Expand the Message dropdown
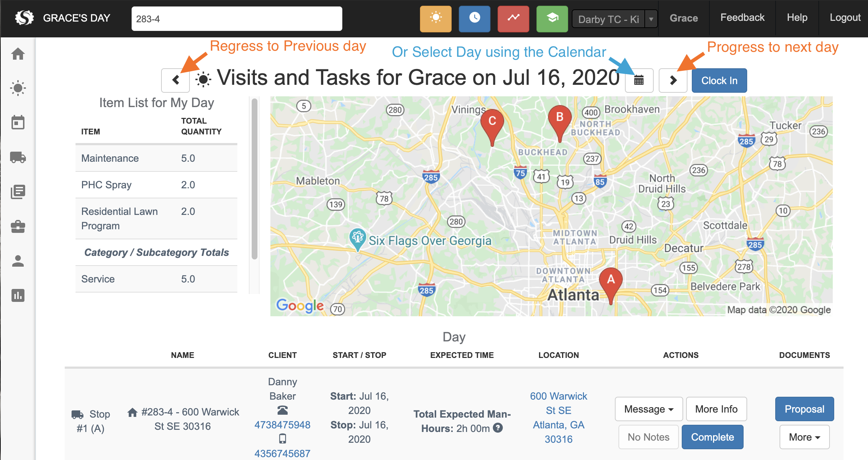 point(648,409)
